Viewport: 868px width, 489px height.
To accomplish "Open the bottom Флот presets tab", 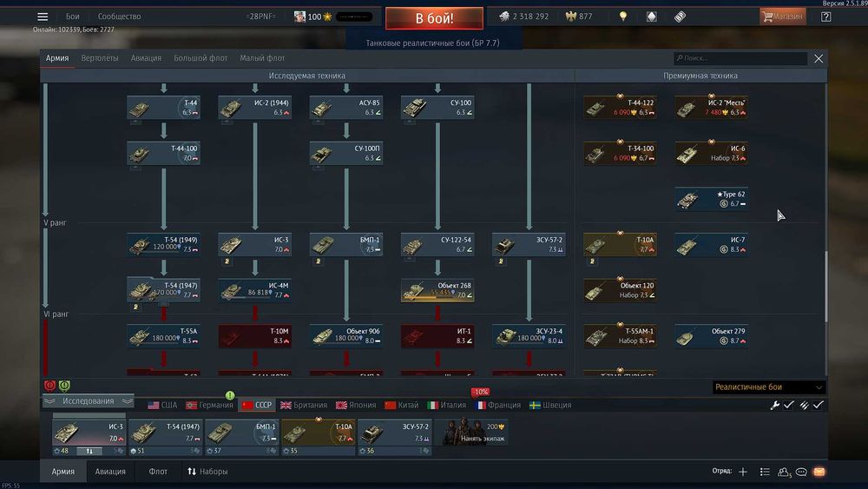I will click(158, 472).
